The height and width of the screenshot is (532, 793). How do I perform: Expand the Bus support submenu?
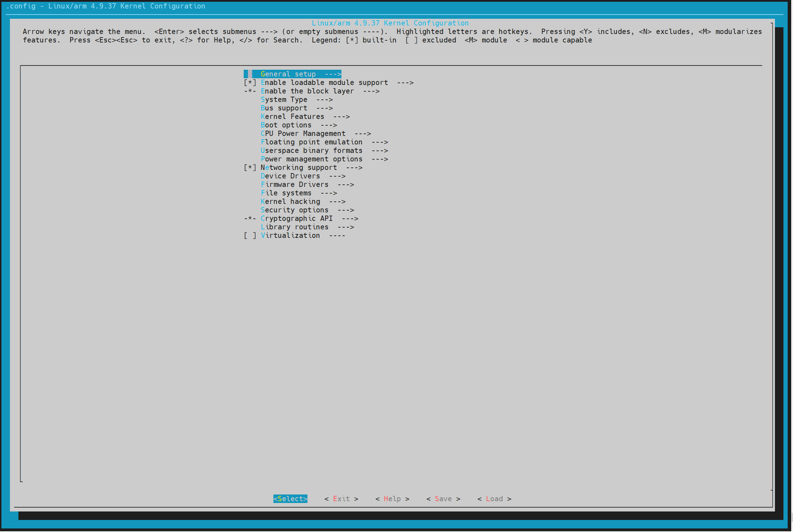pos(283,108)
